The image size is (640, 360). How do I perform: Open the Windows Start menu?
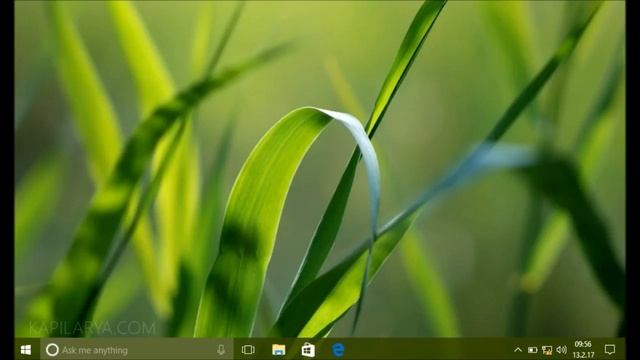[x=26, y=350]
